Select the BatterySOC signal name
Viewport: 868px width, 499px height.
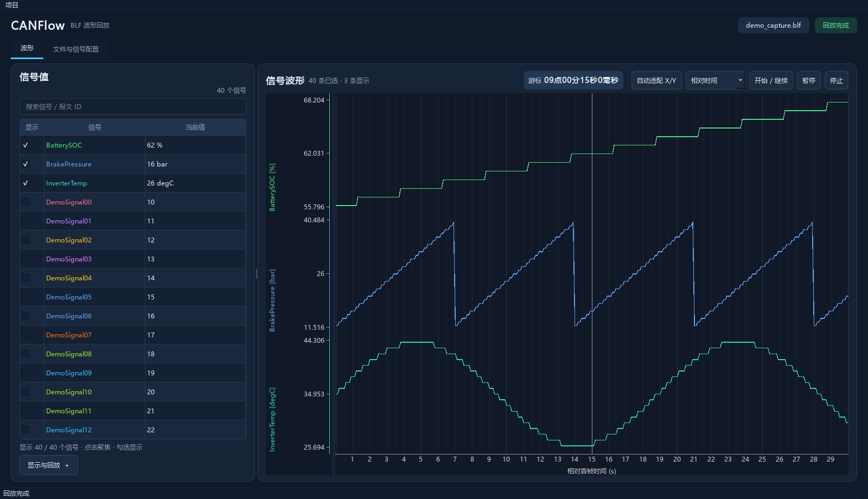click(x=64, y=145)
